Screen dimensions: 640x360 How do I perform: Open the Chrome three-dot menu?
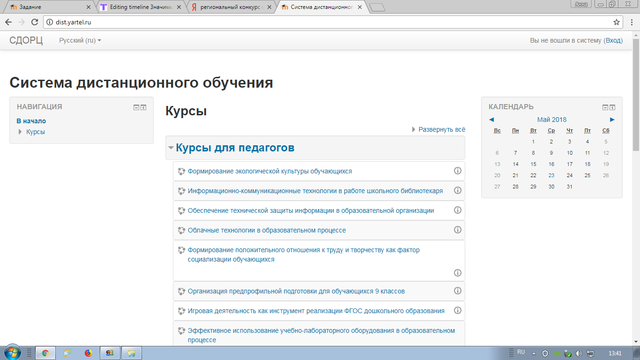631,22
